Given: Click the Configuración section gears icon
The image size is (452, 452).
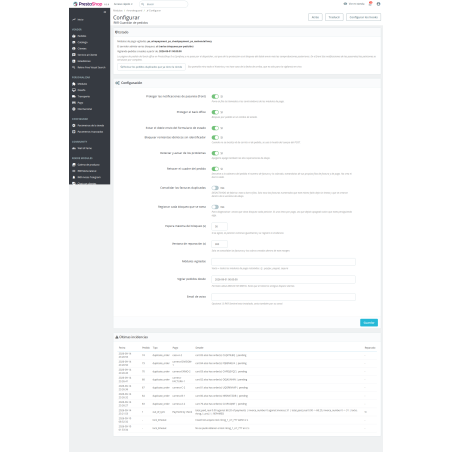Looking at the screenshot, I should point(117,83).
